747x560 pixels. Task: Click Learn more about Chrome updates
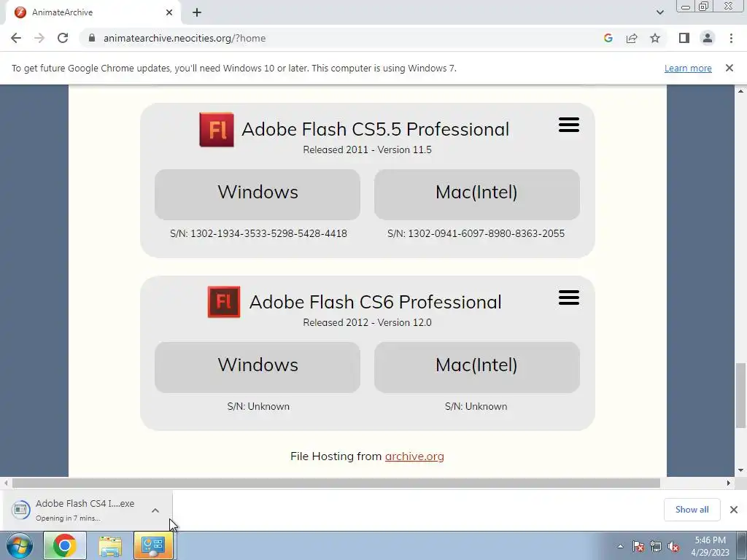tap(688, 68)
